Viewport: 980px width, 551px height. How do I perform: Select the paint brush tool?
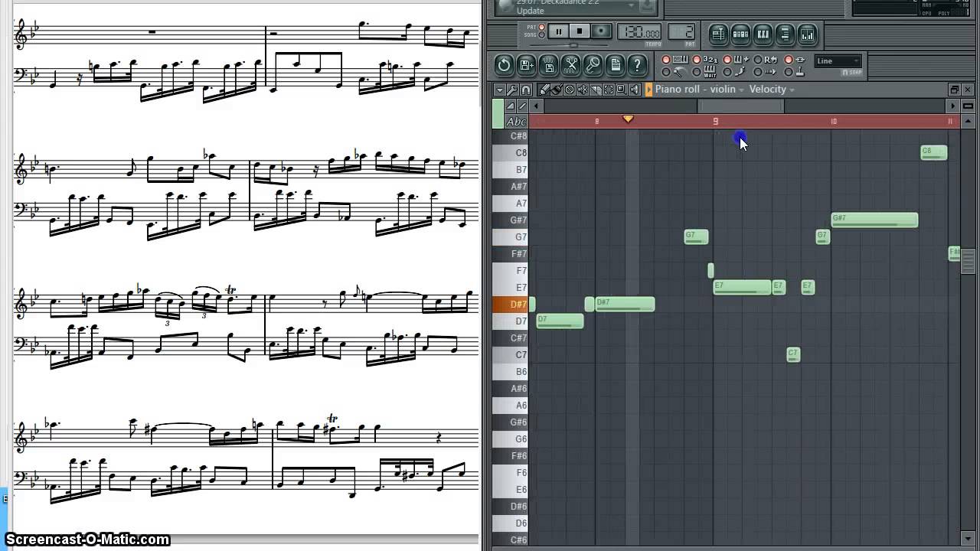pos(557,90)
